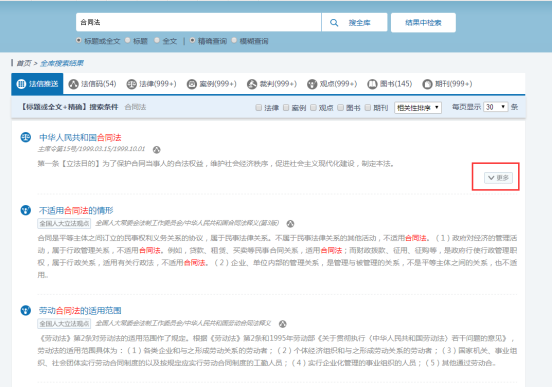Open the 观点(999+) tab
552x388 pixels.
(x=332, y=84)
